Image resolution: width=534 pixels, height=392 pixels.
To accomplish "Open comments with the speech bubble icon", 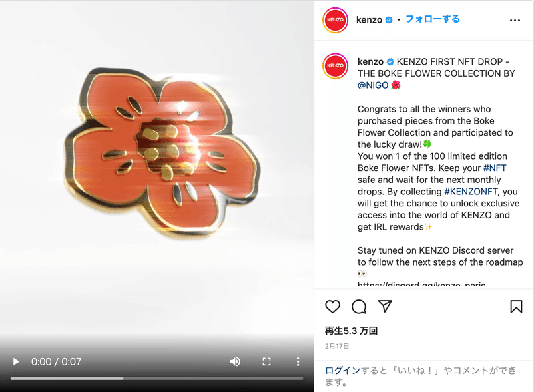I will coord(359,307).
